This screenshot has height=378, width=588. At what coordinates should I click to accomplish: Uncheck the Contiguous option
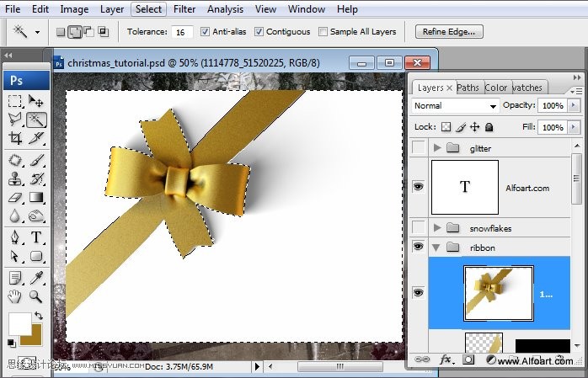[x=259, y=32]
